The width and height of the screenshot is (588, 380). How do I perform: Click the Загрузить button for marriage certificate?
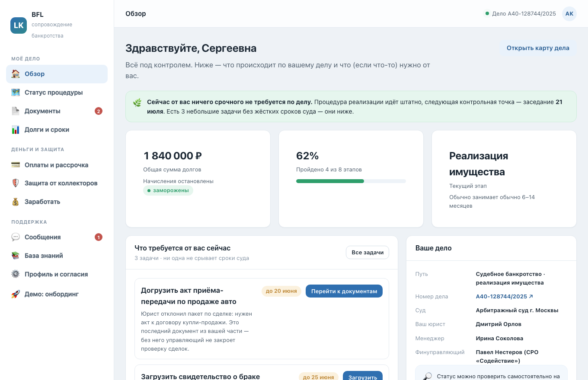[363, 376]
